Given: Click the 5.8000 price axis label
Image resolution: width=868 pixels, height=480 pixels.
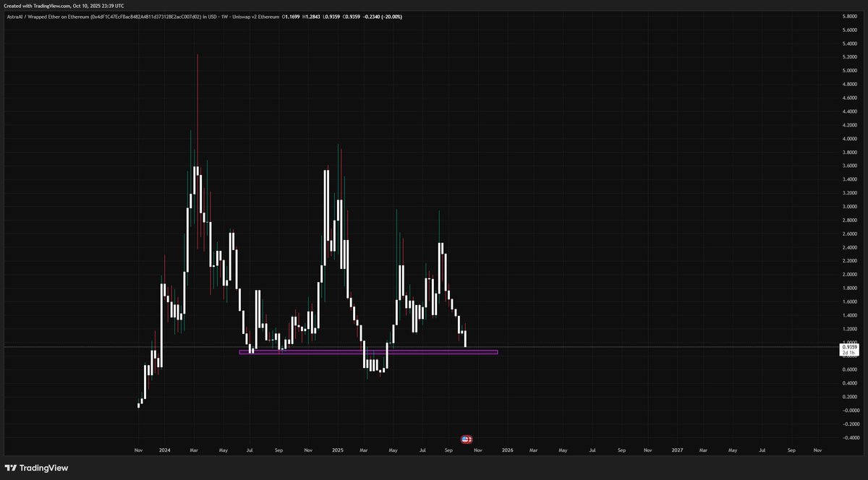Looking at the screenshot, I should pyautogui.click(x=849, y=16).
